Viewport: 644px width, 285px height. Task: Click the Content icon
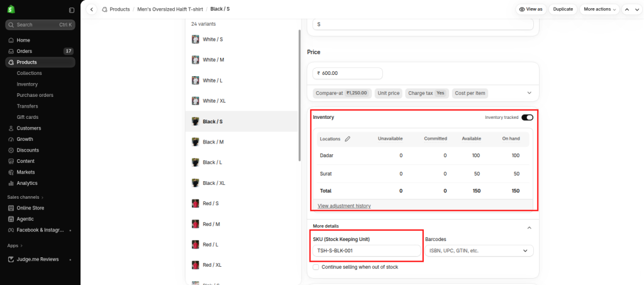point(11,162)
